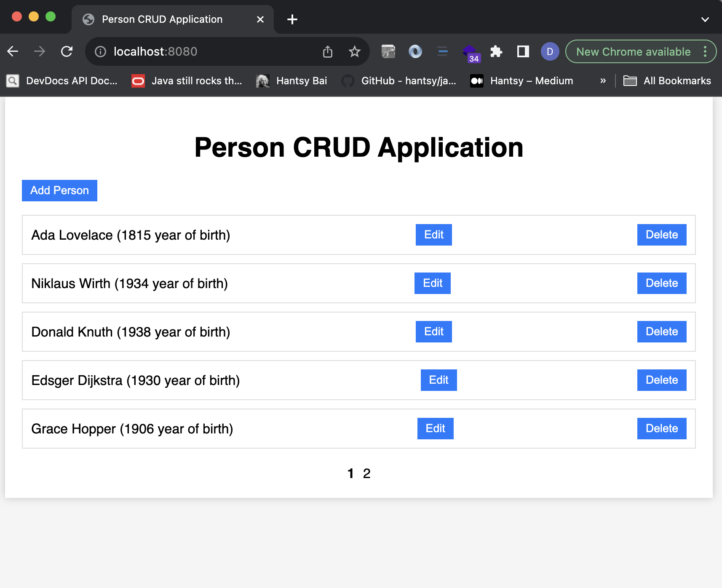The image size is (722, 588).
Task: View site information icon in address bar
Action: pos(100,51)
